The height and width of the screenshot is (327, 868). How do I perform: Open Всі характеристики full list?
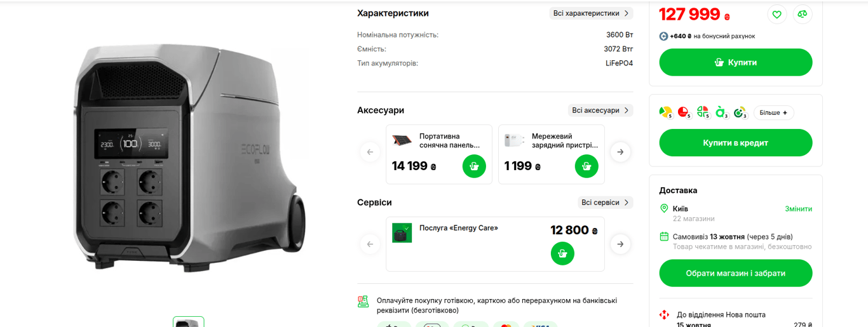[x=591, y=13]
